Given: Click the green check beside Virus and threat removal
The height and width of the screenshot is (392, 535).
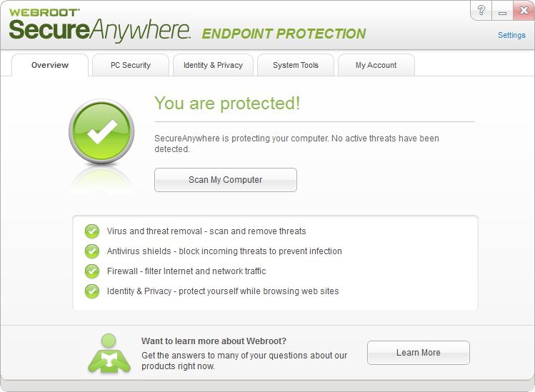Looking at the screenshot, I should pyautogui.click(x=92, y=231).
